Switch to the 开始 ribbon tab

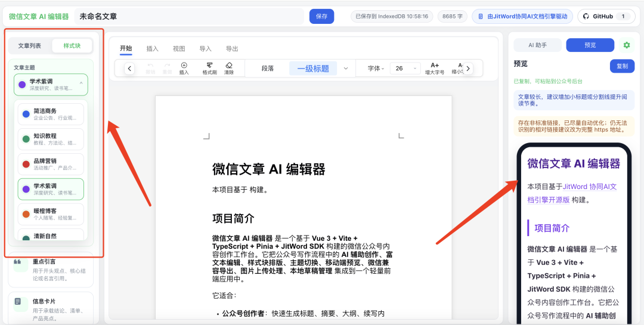click(x=126, y=48)
